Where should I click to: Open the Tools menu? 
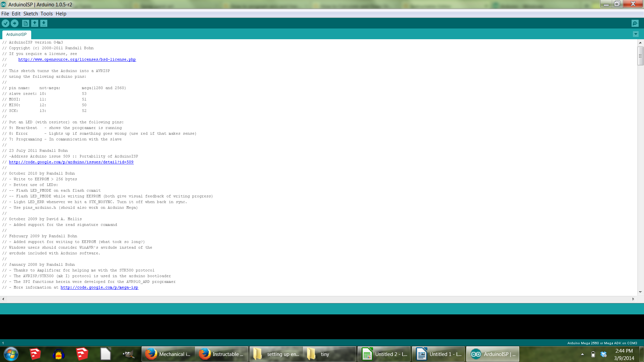tap(47, 14)
